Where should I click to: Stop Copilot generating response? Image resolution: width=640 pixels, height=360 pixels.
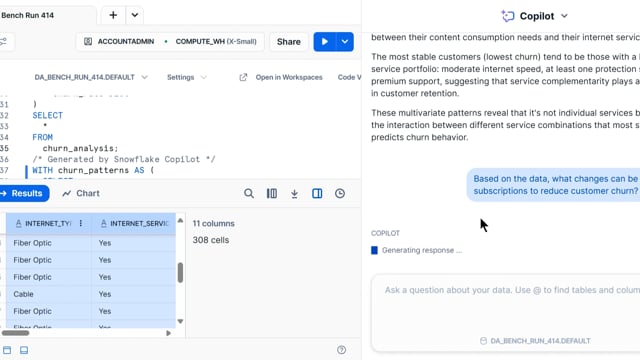point(374,250)
